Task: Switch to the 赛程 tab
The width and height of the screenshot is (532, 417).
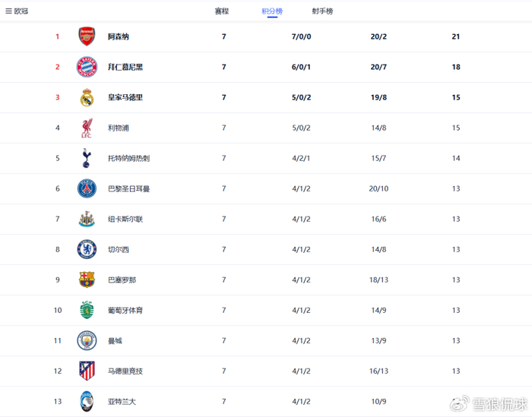Action: (x=222, y=11)
